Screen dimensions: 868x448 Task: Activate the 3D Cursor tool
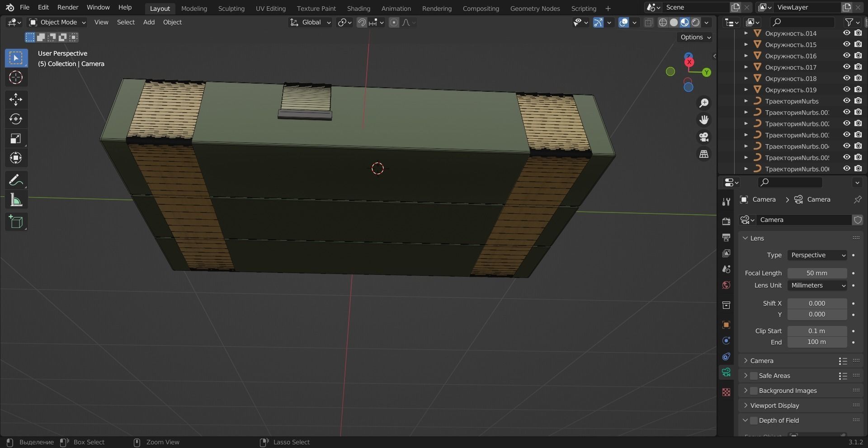point(16,78)
